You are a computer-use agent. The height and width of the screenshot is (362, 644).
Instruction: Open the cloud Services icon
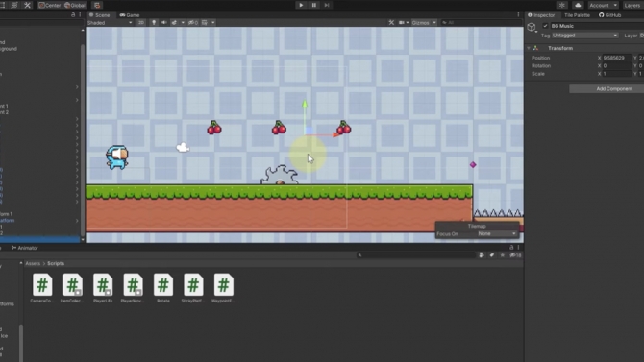[578, 5]
